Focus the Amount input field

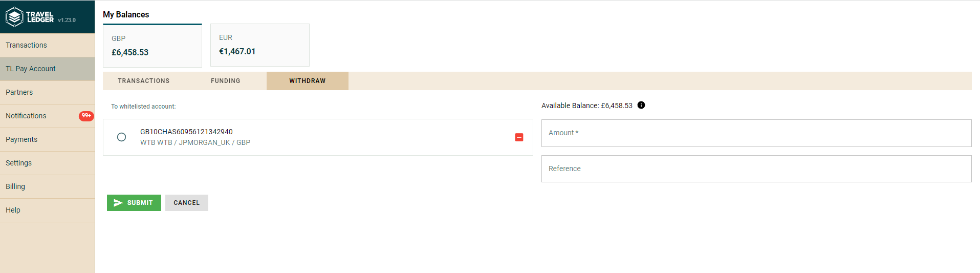click(756, 133)
